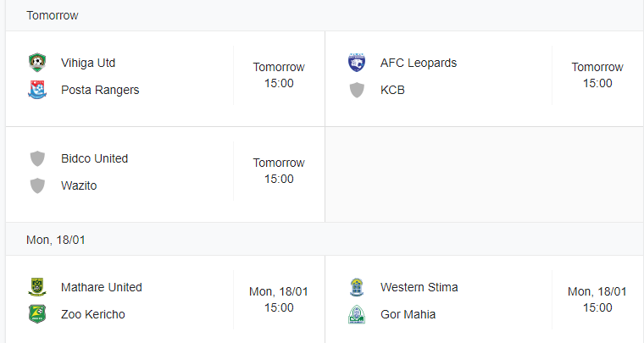Screen dimensions: 644x343
Task: Open the Bidco United vs Wazito kickoff time
Action: coord(279,171)
